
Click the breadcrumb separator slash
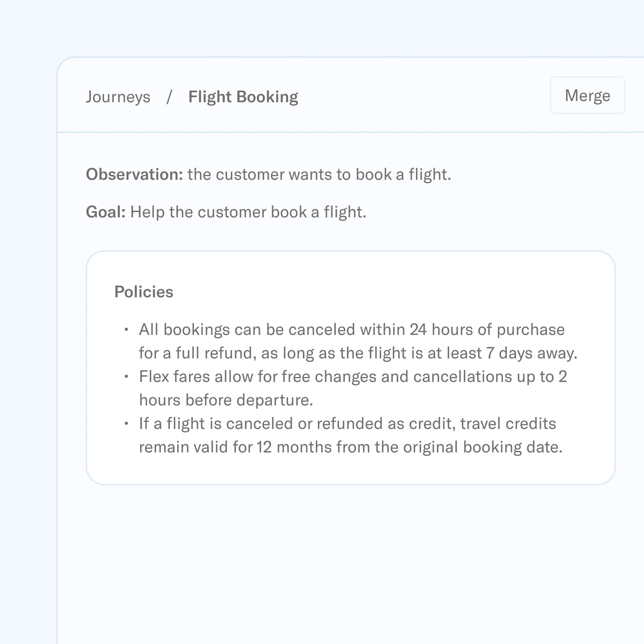169,97
